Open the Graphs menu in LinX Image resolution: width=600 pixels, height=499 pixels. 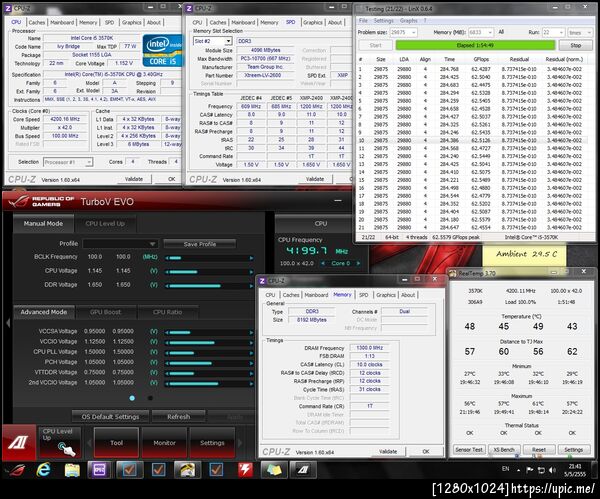(x=409, y=21)
